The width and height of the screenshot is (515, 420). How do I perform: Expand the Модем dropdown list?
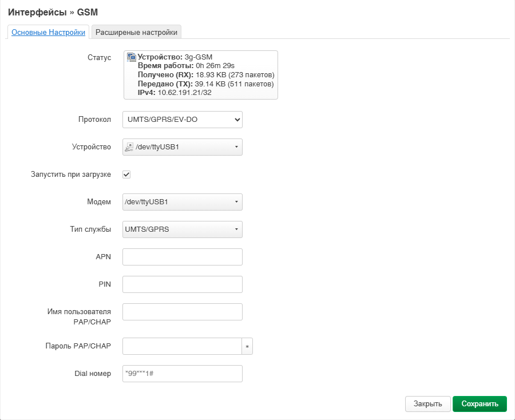(x=183, y=202)
